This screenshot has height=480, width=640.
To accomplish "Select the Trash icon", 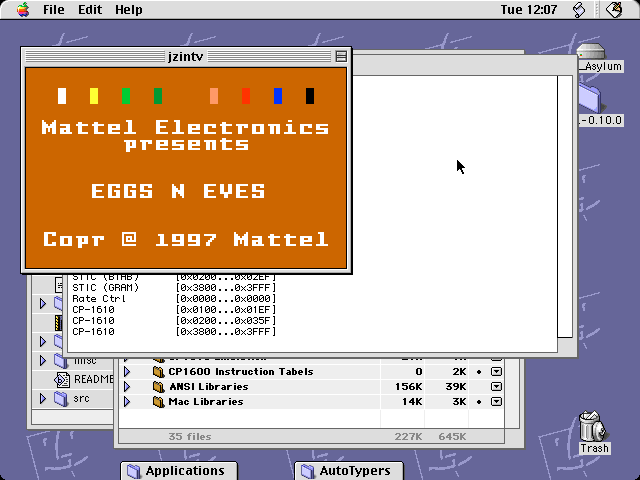I will (x=592, y=427).
